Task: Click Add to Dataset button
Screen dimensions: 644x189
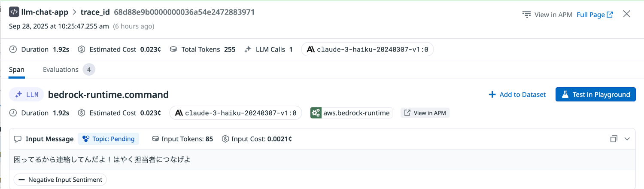Action: pyautogui.click(x=517, y=94)
